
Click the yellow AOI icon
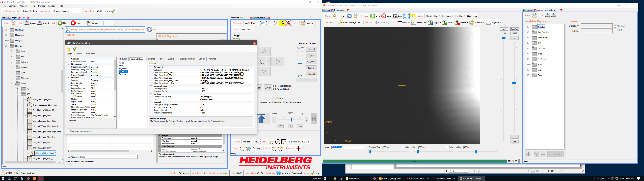pyautogui.click(x=413, y=16)
